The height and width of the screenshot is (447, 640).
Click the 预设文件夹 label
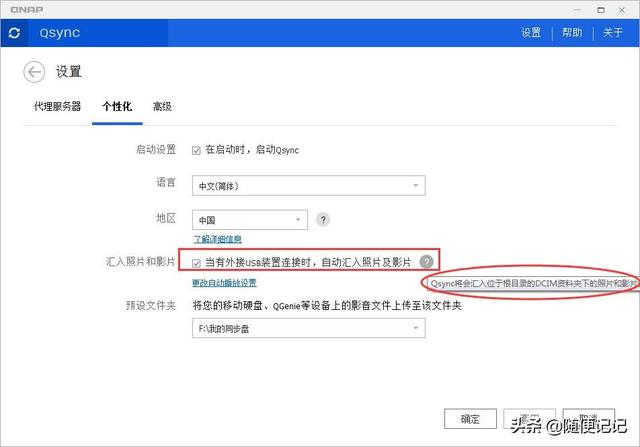pos(151,305)
